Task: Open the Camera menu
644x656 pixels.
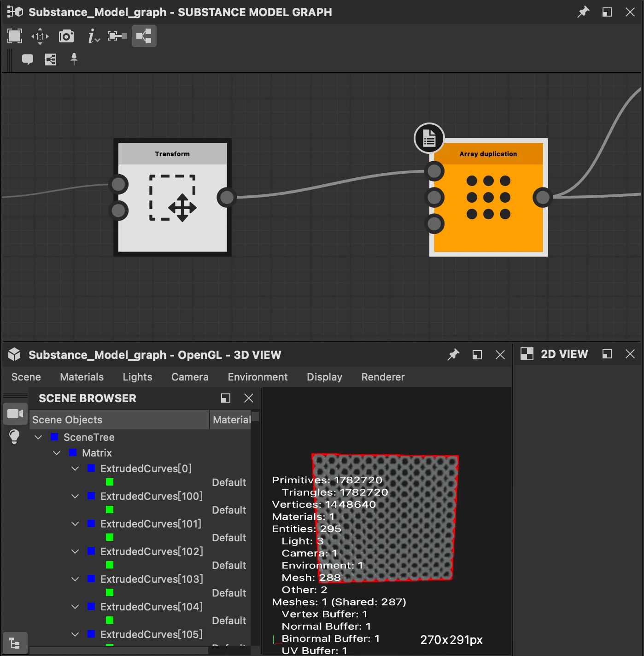Action: pos(190,377)
